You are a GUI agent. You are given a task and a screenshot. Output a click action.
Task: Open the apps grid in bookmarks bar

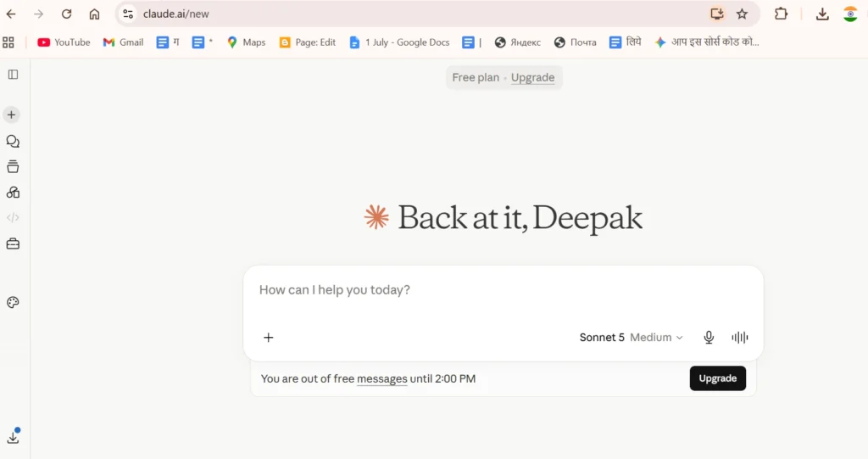(8, 42)
